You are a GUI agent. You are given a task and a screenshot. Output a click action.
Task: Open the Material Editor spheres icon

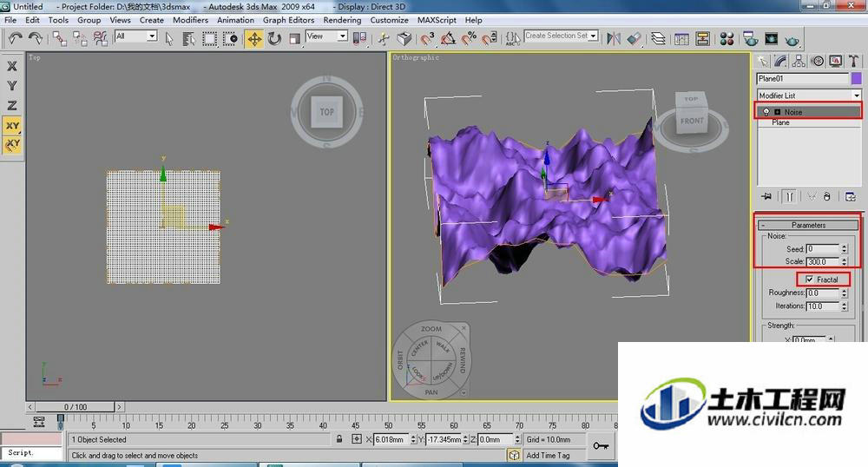coord(727,38)
